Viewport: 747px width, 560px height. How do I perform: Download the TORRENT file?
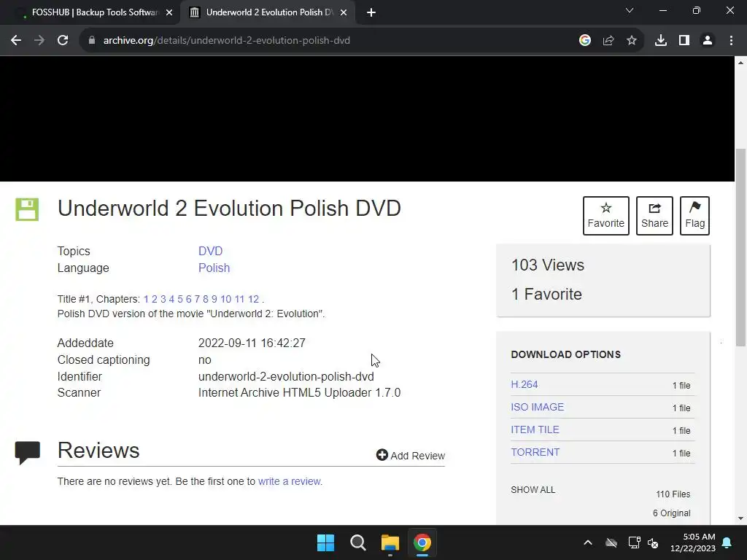pyautogui.click(x=535, y=452)
